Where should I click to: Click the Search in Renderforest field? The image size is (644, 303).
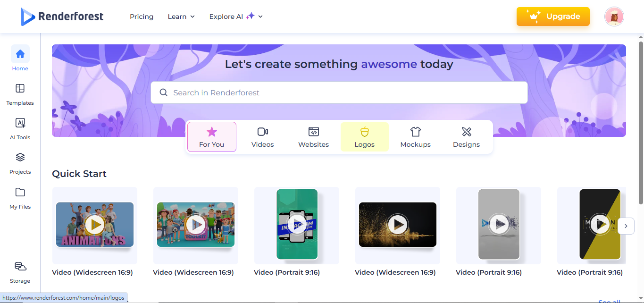coord(339,93)
